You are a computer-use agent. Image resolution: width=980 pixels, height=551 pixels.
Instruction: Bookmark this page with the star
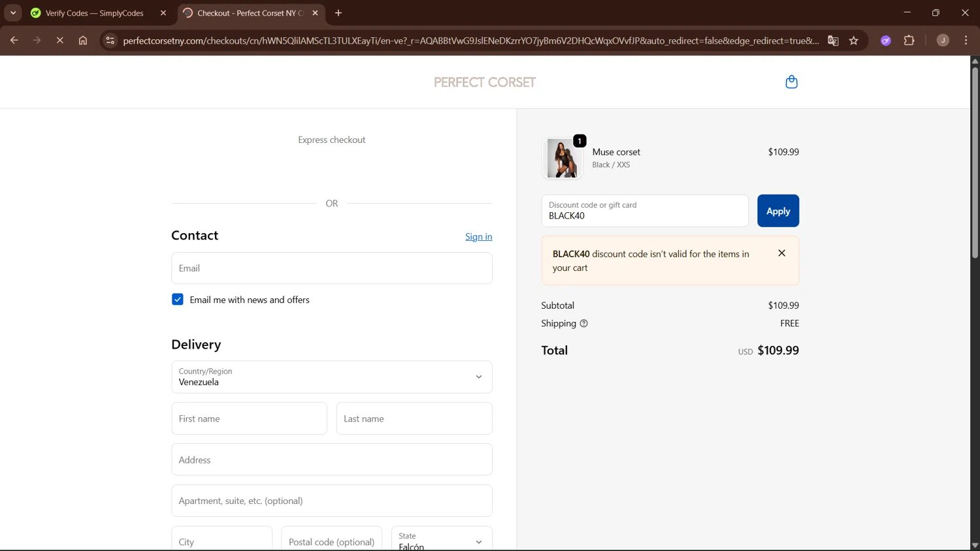[854, 40]
